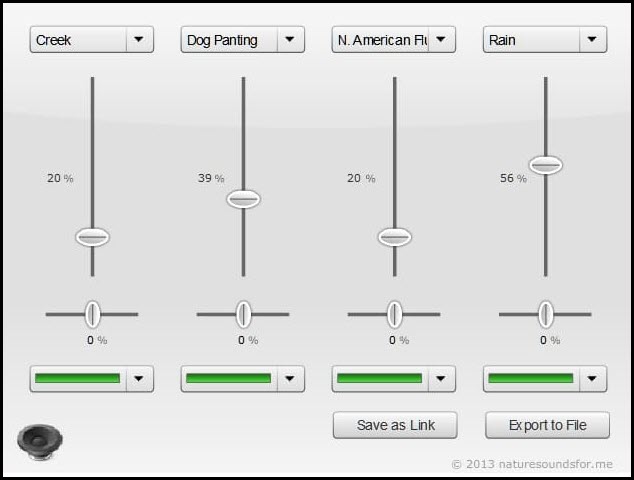
Task: Open the N. American sound dropdown
Action: point(393,40)
